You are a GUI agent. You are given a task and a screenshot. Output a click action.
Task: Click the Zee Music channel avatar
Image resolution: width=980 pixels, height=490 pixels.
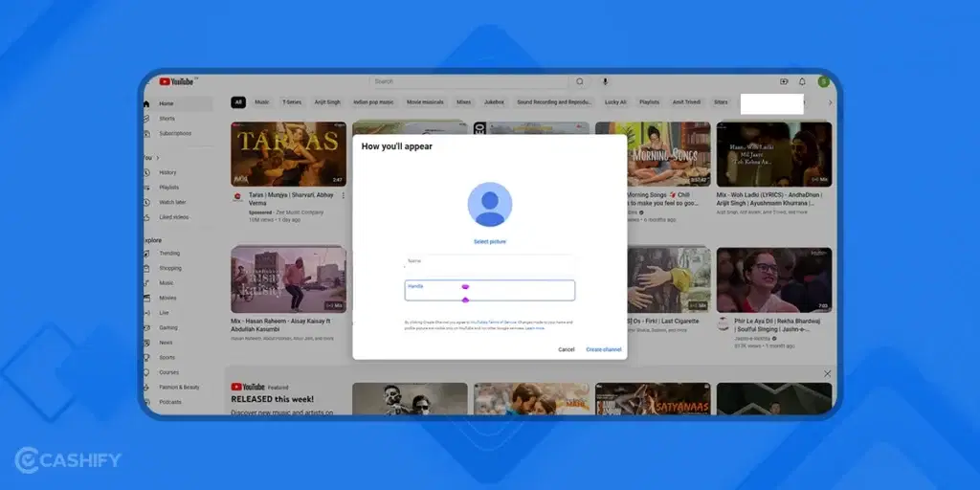[x=237, y=197]
